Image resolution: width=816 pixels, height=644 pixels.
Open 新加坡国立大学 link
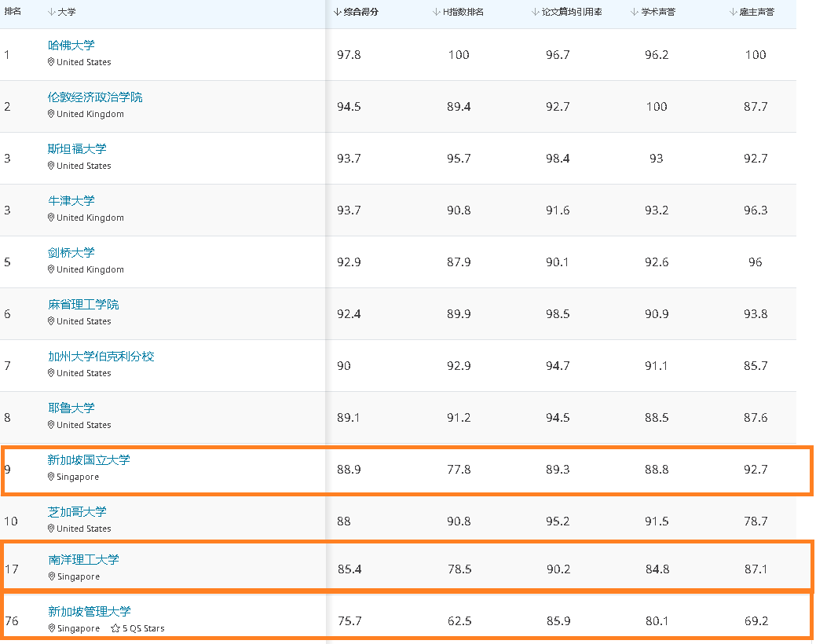pyautogui.click(x=89, y=459)
